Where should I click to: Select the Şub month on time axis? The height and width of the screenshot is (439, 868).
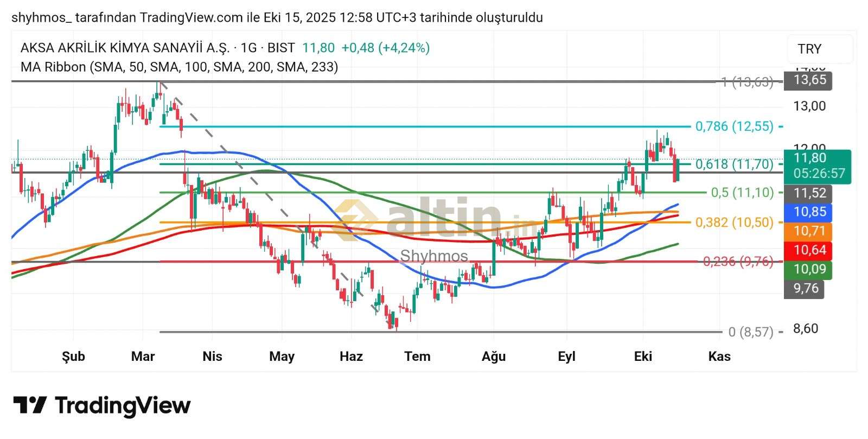73,357
